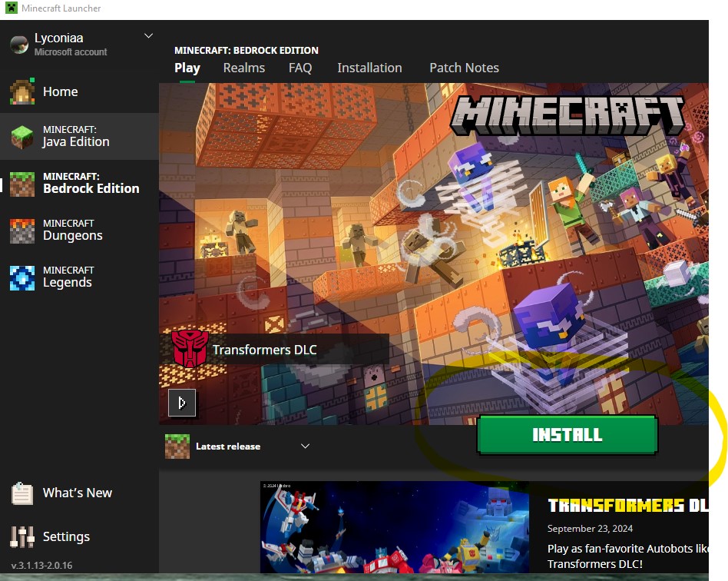Switch to the Realms tab
This screenshot has height=581, width=728.
point(243,68)
